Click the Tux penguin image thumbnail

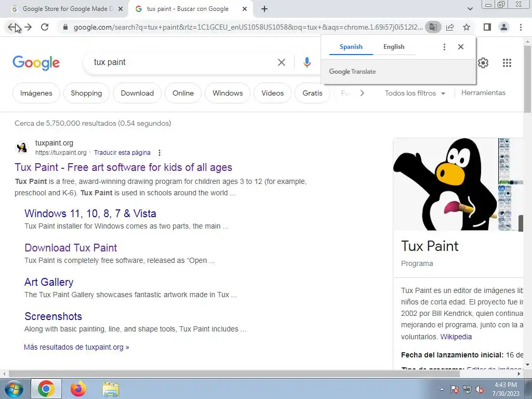(445, 184)
